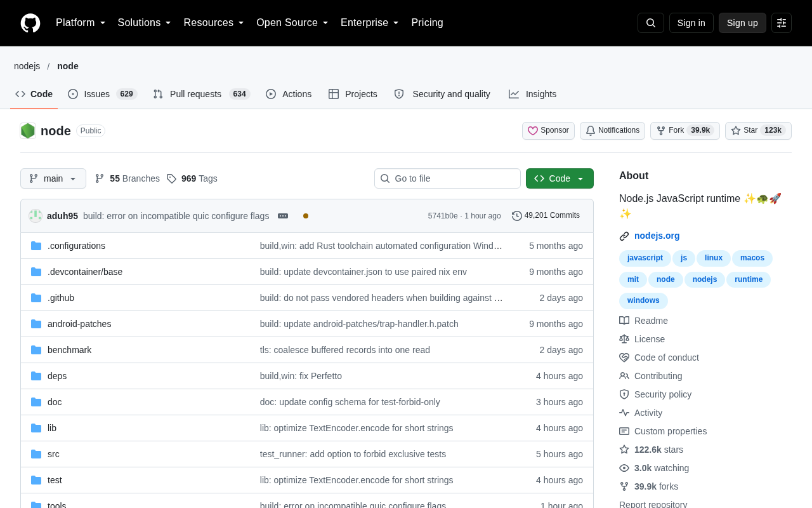Viewport: 812px width, 508px height.
Task: Open the Security and quality tab
Action: click(442, 94)
